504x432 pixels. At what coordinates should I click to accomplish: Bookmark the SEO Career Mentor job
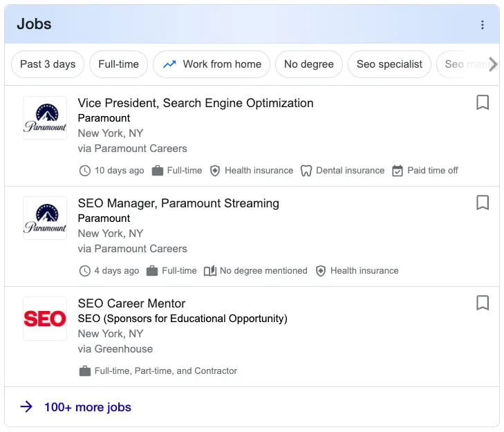(482, 303)
